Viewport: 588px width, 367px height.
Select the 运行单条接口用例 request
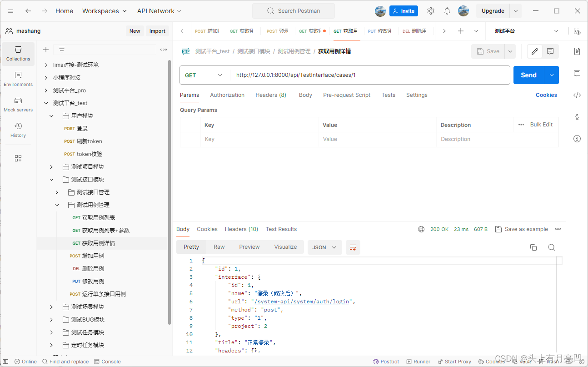[98, 294]
